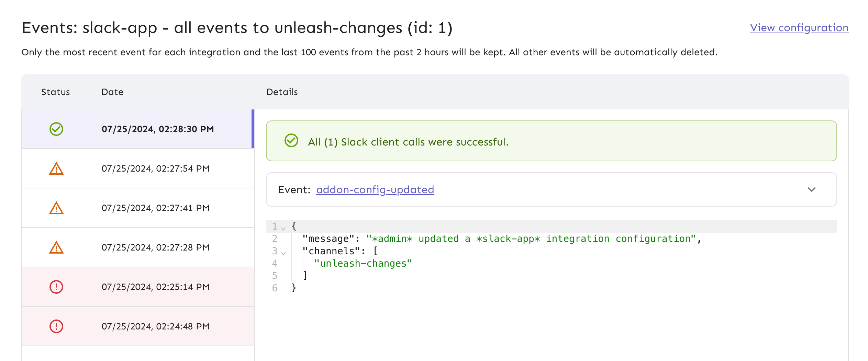Click the warning triangle icon beside 02:27:41
The image size is (868, 361).
tap(56, 208)
